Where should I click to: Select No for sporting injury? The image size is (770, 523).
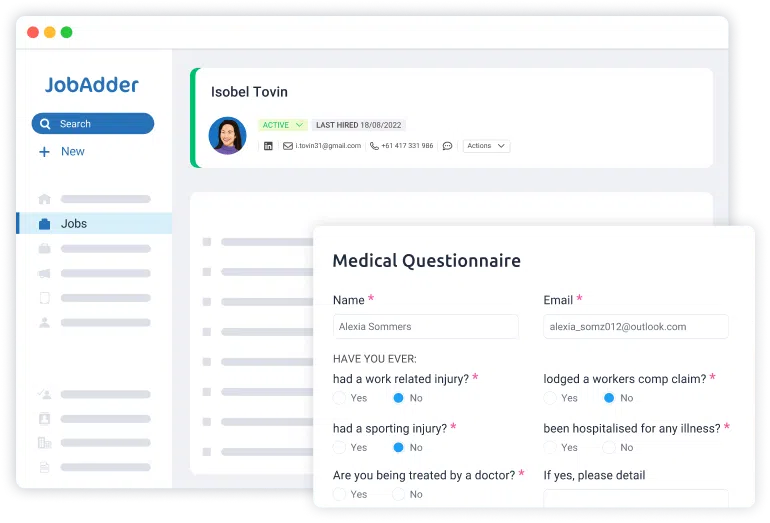pos(398,447)
